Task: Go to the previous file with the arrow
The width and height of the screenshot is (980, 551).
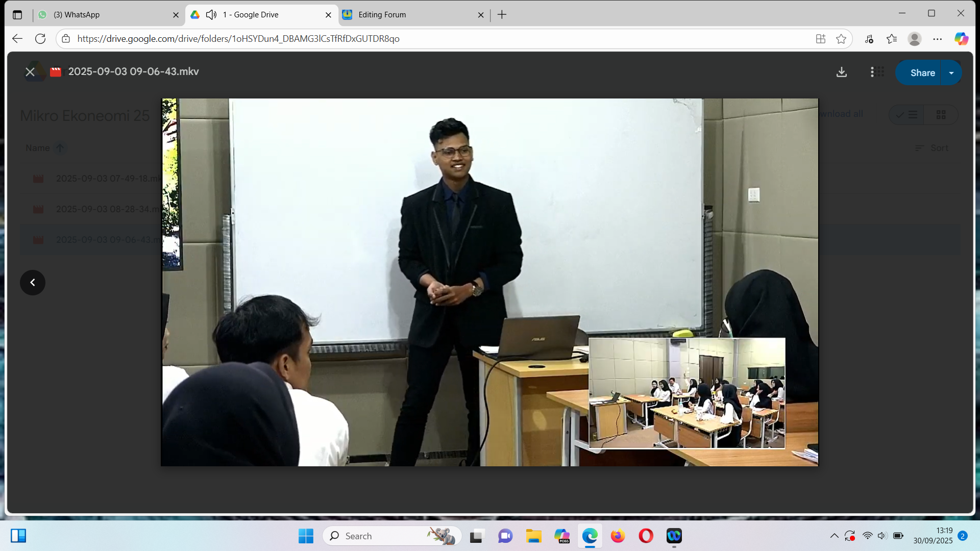Action: 33,283
